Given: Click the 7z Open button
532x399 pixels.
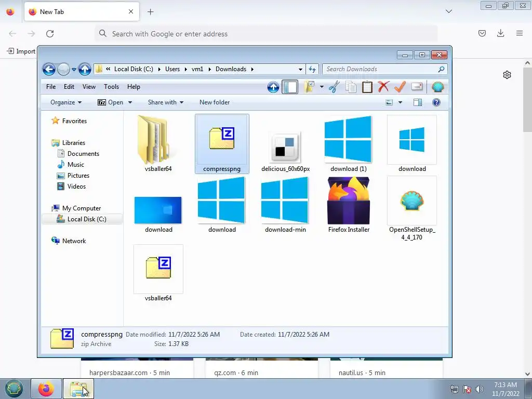Looking at the screenshot, I should click(x=110, y=102).
